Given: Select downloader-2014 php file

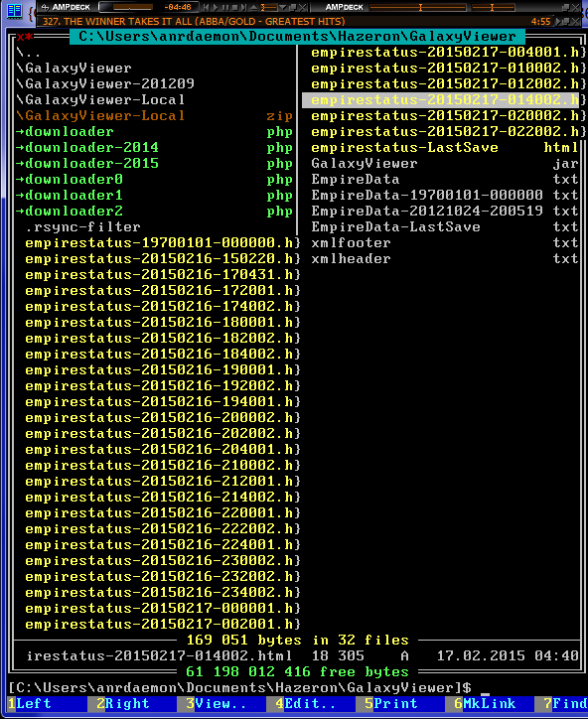Looking at the screenshot, I should tap(156, 148).
